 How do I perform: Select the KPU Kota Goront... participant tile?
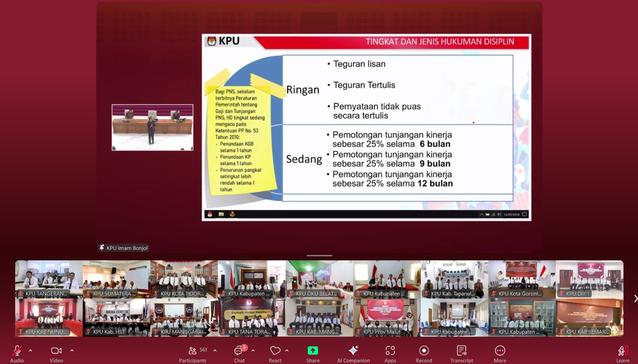point(522,279)
